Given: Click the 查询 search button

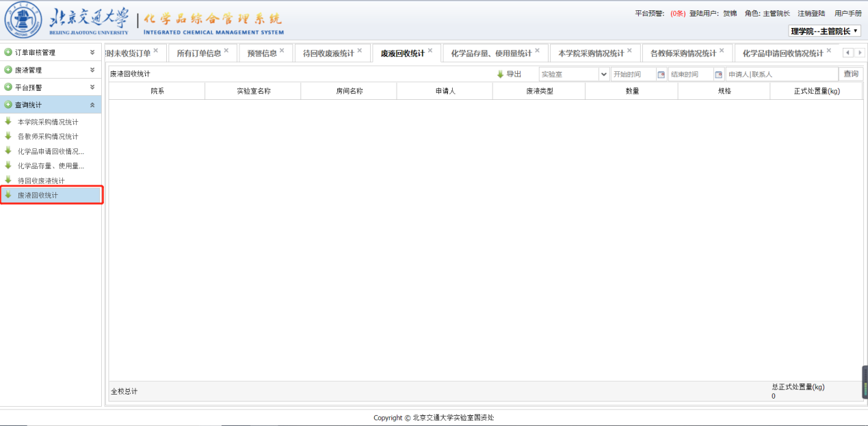Looking at the screenshot, I should pos(850,74).
